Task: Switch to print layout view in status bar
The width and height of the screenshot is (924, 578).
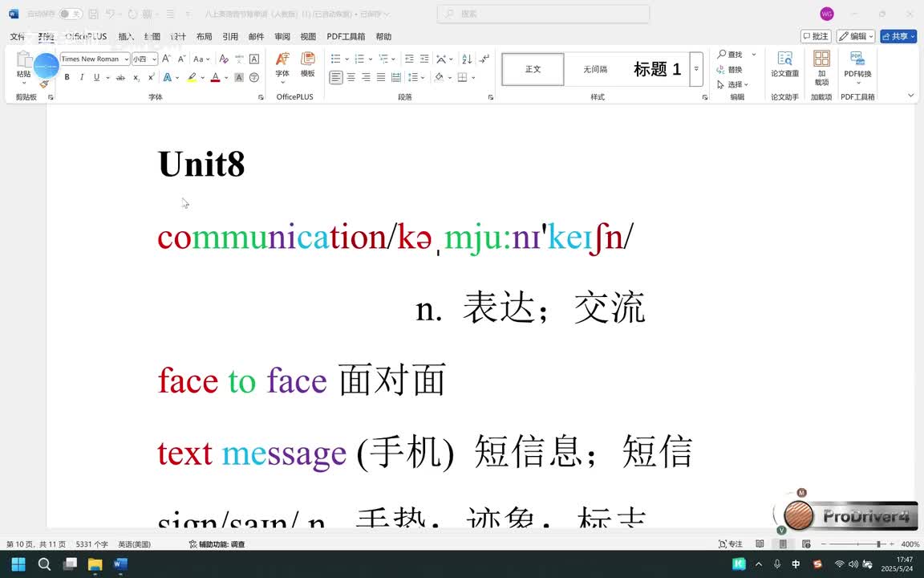Action: point(783,543)
